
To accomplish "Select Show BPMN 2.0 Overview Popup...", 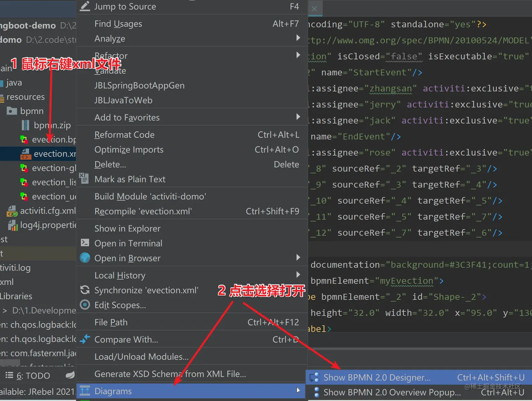I will point(419,392).
